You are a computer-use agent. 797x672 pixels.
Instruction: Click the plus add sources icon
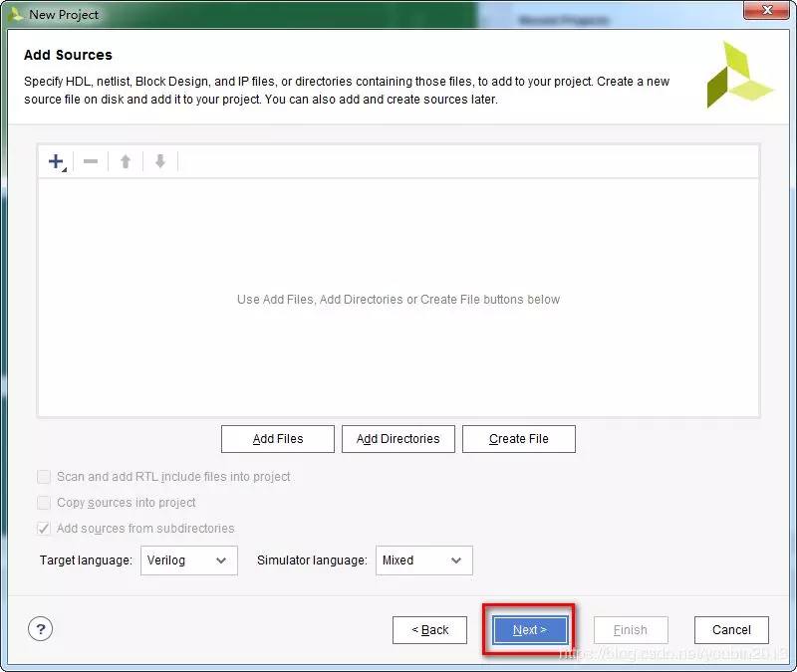click(x=57, y=162)
